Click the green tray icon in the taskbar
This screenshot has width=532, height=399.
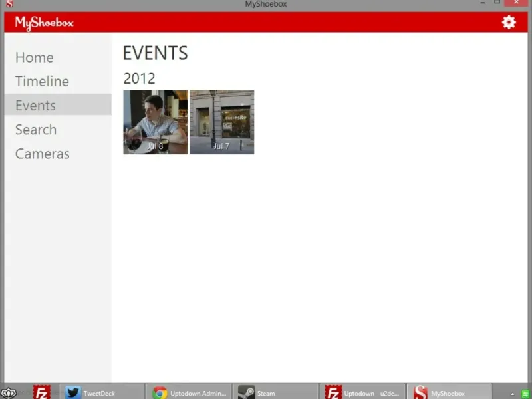pos(525,394)
